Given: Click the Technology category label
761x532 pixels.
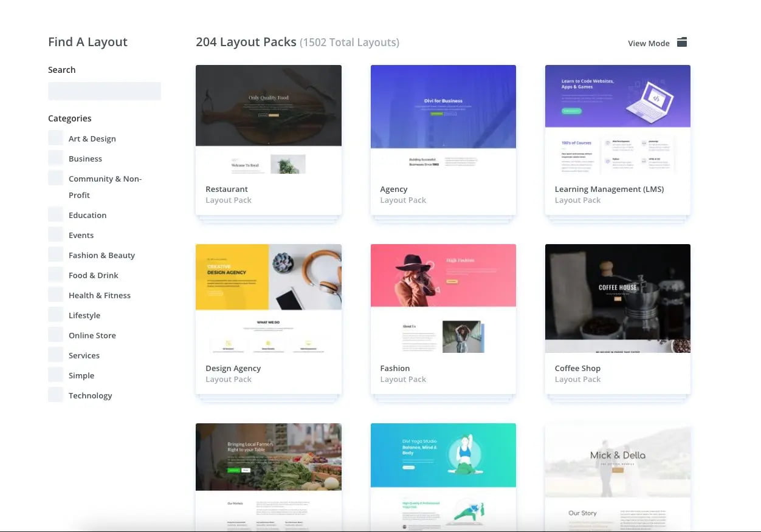Looking at the screenshot, I should (x=91, y=395).
